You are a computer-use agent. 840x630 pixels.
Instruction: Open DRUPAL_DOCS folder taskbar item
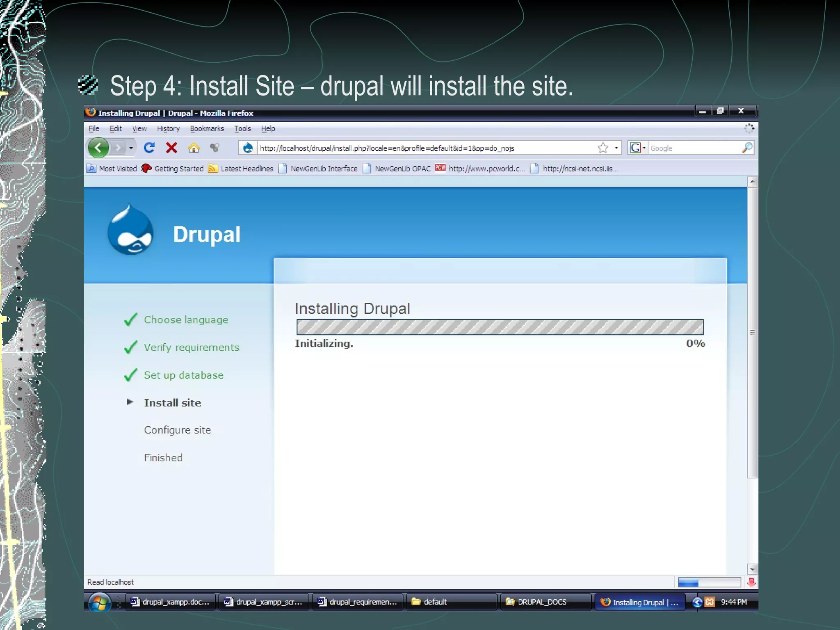click(x=546, y=602)
